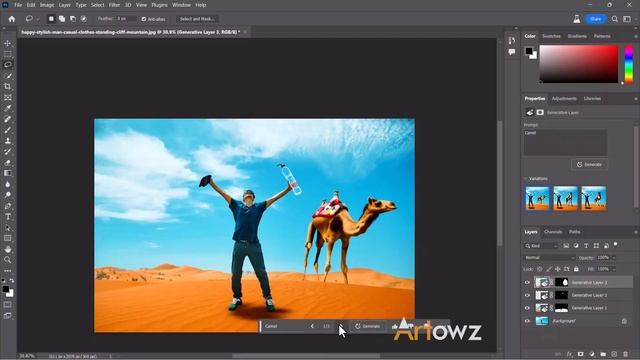Hide Generative Layer 1 visibility eye

tap(527, 308)
